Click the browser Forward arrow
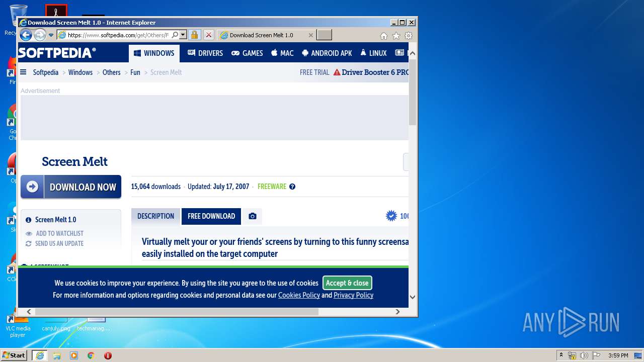Viewport: 644px width, 362px height. point(40,35)
